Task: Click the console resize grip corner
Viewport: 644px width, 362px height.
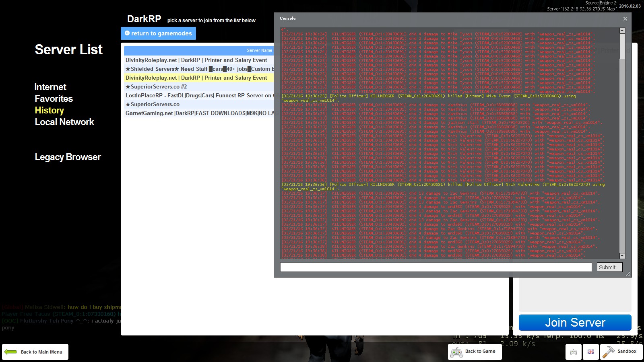Action: pos(628,274)
